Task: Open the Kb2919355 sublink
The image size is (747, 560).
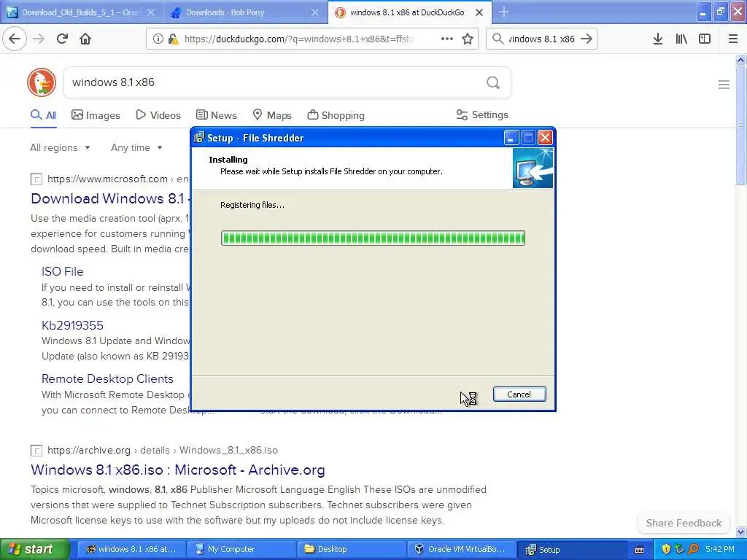Action: (x=72, y=325)
